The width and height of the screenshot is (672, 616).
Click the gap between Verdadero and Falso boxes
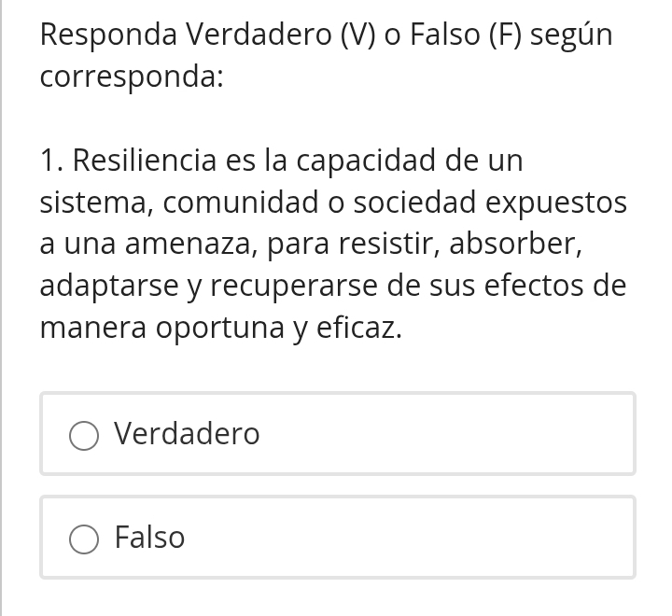click(336, 485)
